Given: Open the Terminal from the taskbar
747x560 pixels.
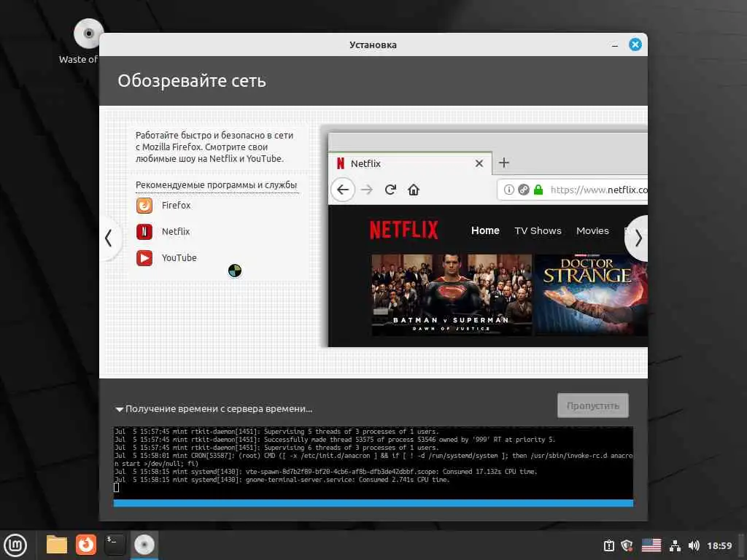Looking at the screenshot, I should [115, 545].
